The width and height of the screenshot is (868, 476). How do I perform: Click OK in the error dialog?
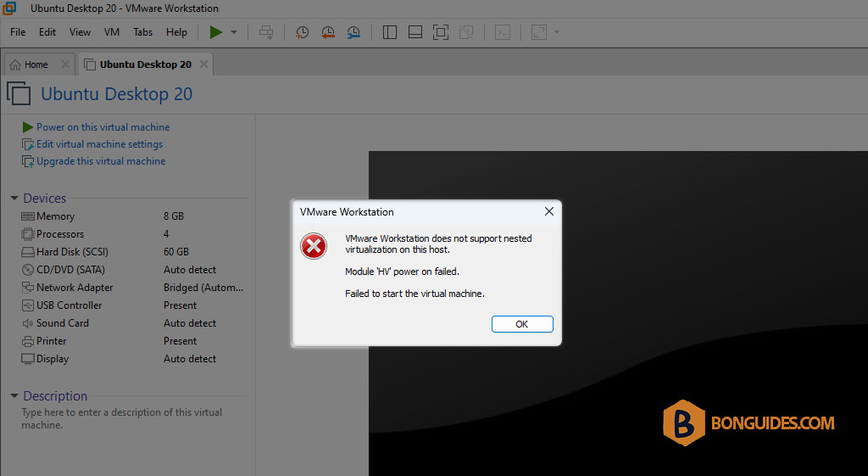(x=522, y=324)
